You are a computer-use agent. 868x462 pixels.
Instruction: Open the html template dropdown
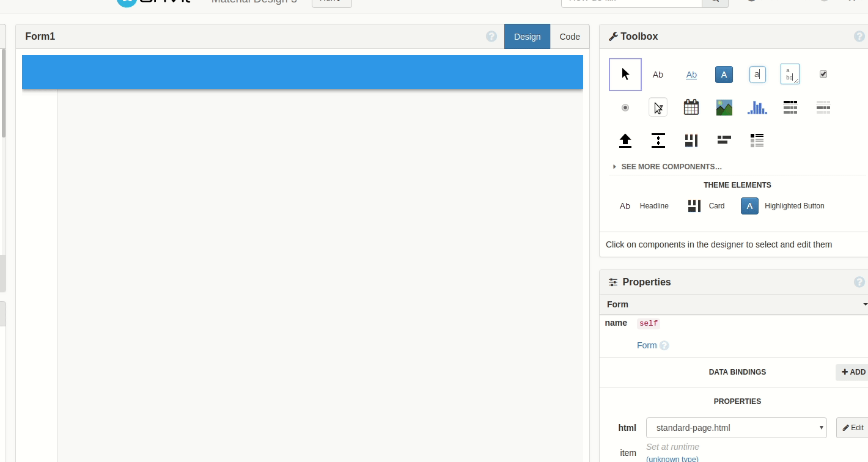[736, 428]
